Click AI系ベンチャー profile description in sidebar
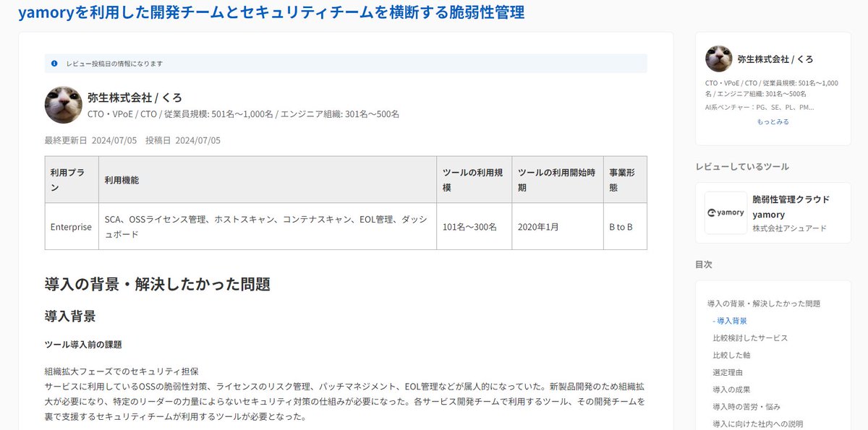The width and height of the screenshot is (868, 430). coord(759,107)
